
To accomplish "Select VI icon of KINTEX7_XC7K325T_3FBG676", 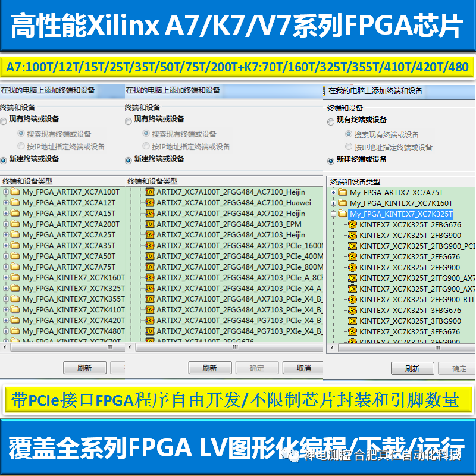I will (x=352, y=310).
